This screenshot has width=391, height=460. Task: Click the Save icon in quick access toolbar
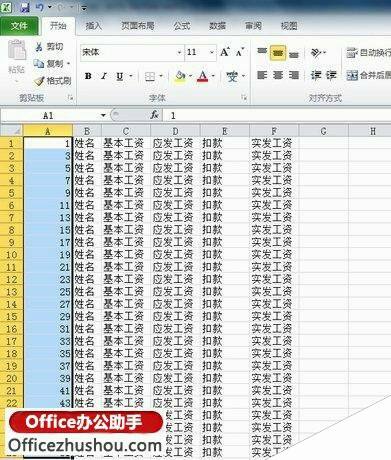25,7
